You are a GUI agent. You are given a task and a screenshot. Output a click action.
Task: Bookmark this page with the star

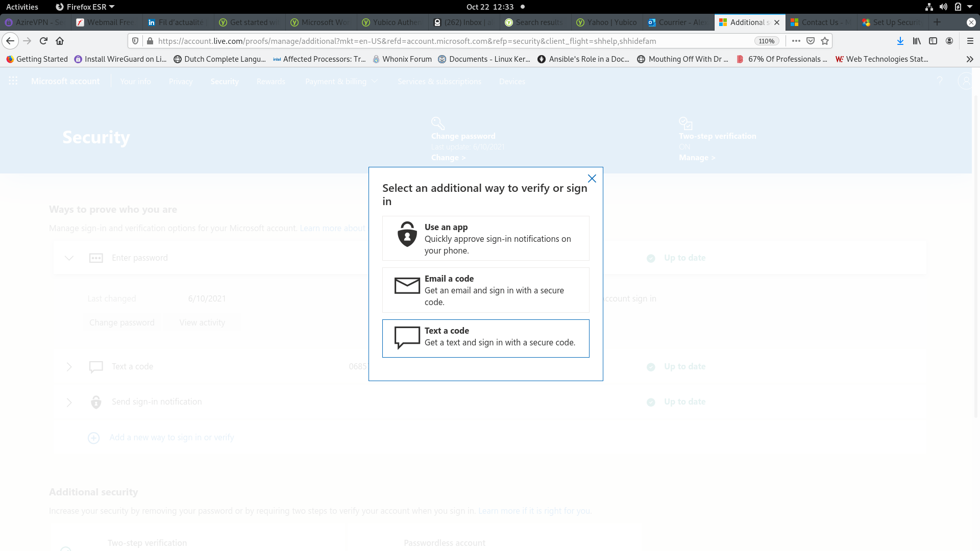tap(825, 41)
